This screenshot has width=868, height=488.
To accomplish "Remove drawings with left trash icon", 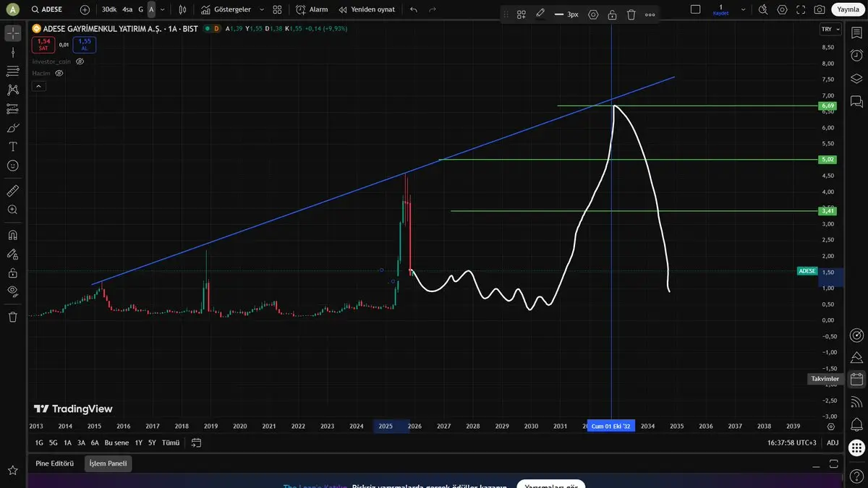I will [x=12, y=317].
